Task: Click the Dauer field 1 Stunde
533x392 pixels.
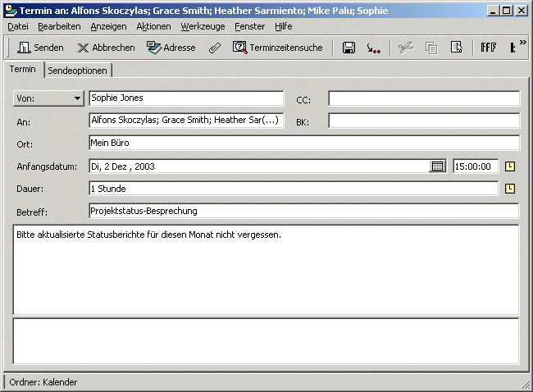Action: click(x=294, y=189)
